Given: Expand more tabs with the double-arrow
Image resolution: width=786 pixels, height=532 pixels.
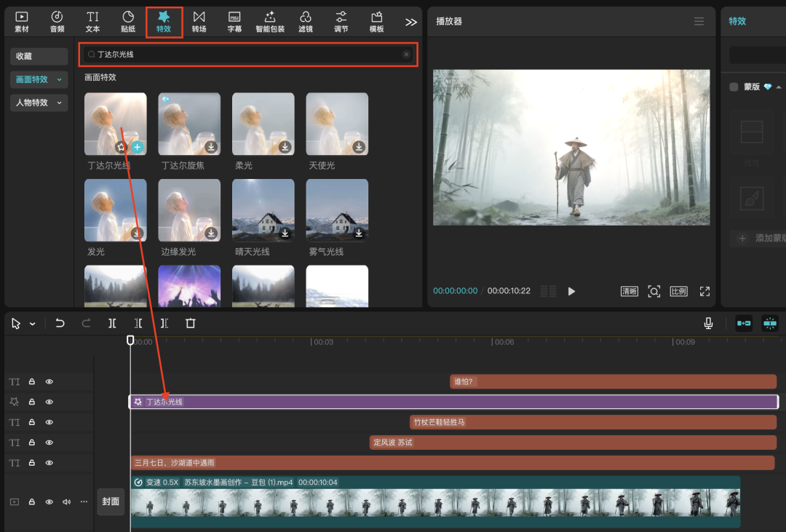Looking at the screenshot, I should tap(411, 22).
